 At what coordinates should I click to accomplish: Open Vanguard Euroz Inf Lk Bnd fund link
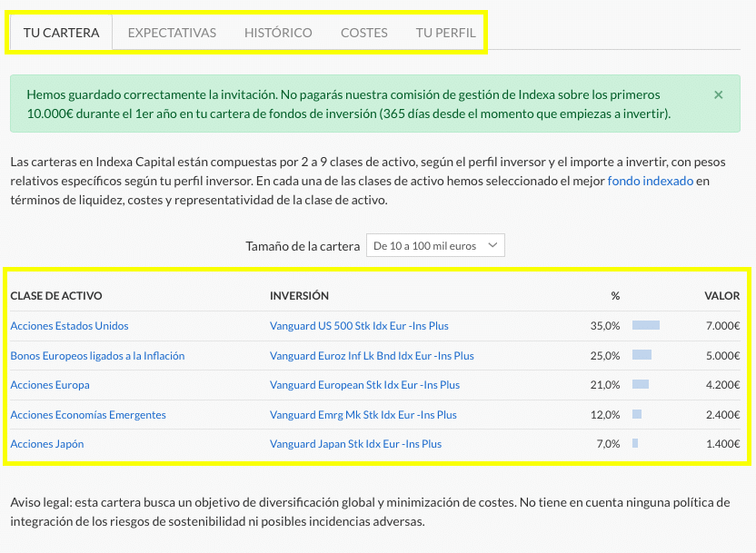pyautogui.click(x=372, y=356)
